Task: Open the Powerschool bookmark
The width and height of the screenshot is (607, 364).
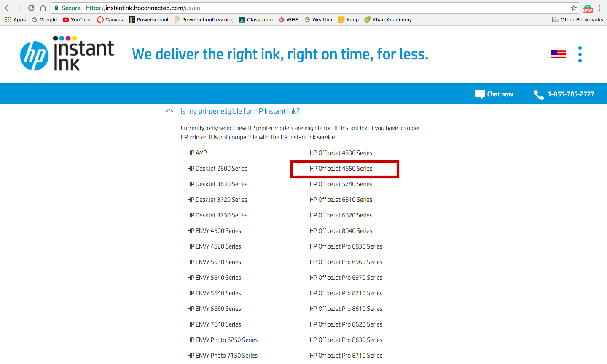Action: point(148,20)
